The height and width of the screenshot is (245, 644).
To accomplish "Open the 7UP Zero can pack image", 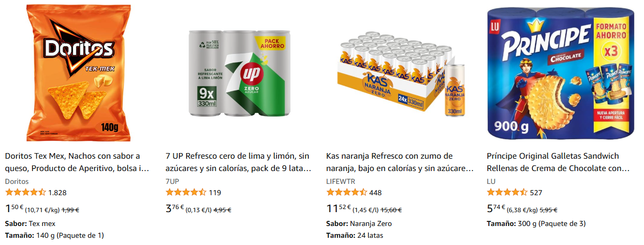I will (237, 73).
